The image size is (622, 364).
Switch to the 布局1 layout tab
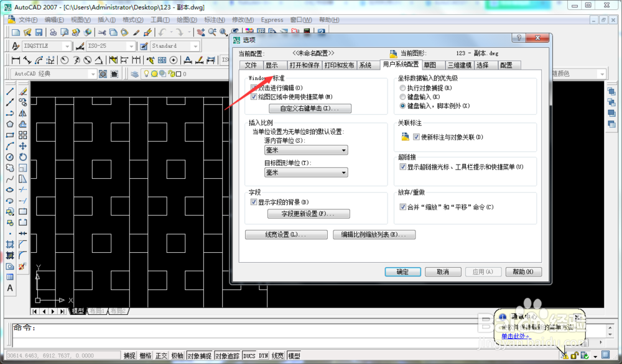click(x=97, y=311)
